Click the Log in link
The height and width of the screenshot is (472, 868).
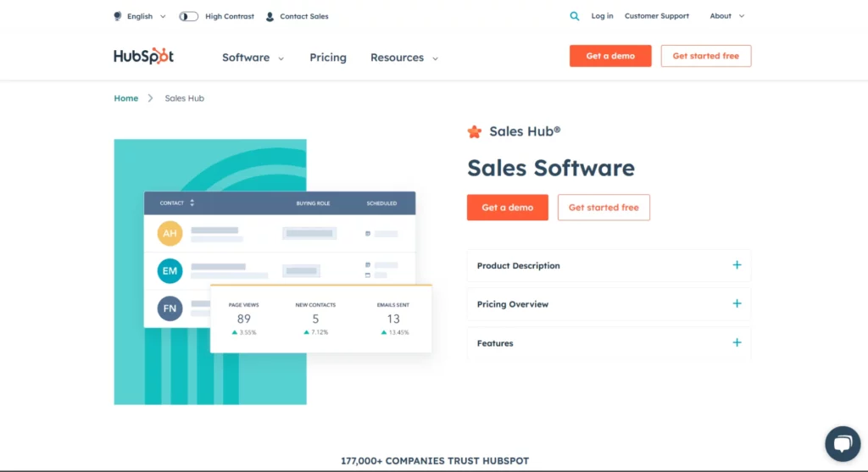click(603, 16)
